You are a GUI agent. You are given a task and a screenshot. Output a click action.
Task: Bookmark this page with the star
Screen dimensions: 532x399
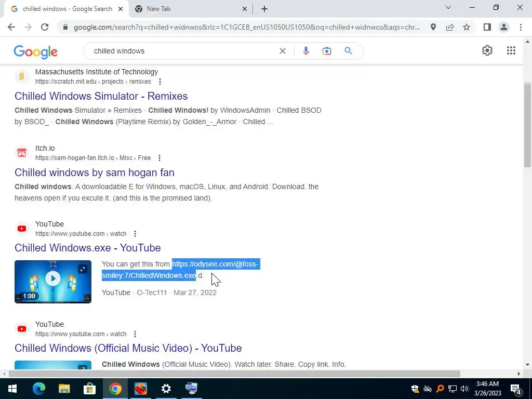[467, 27]
